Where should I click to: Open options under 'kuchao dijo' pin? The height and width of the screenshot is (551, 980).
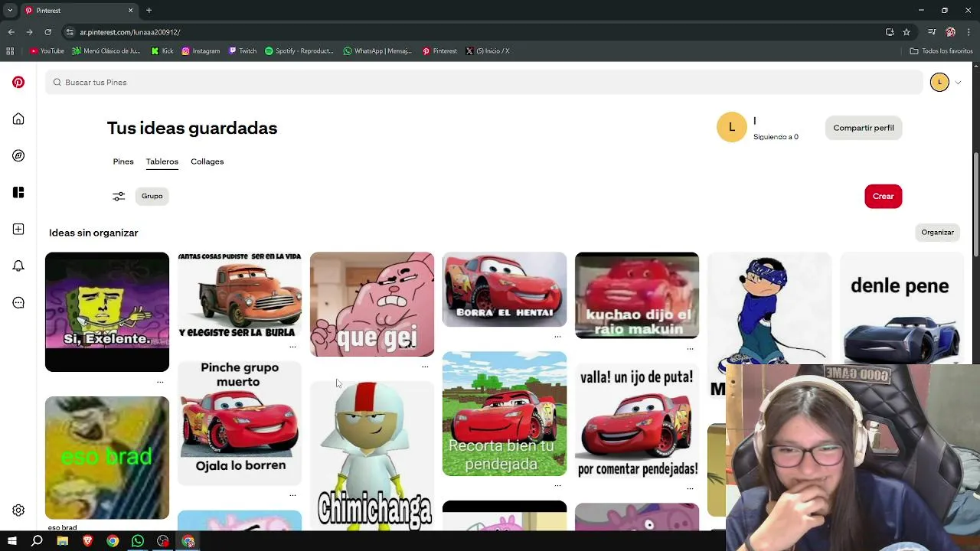point(690,348)
